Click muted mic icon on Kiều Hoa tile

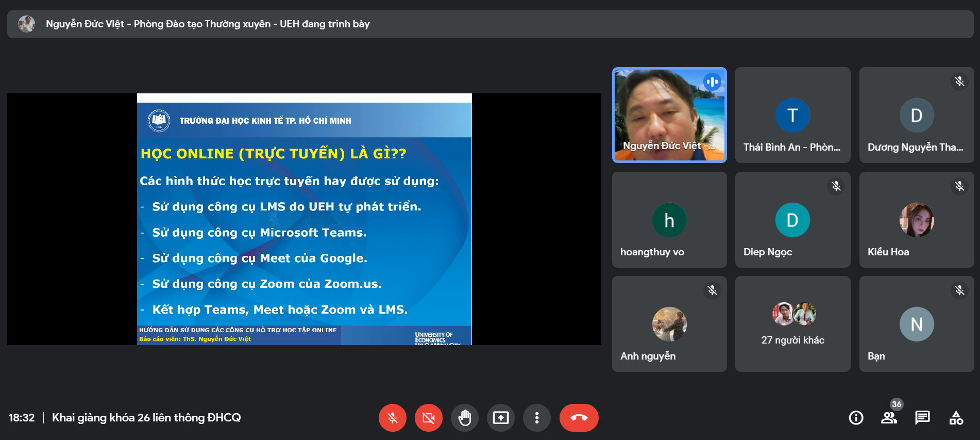point(959,186)
